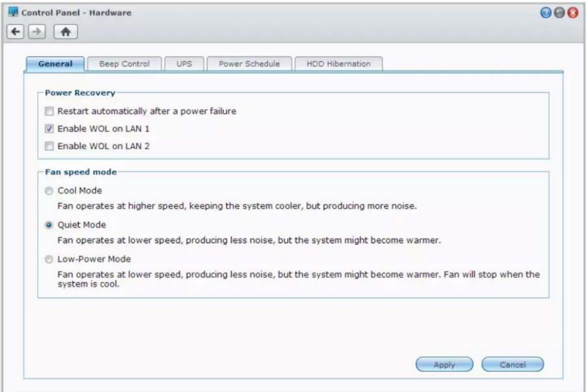Go forward with the right arrow button

[37, 32]
